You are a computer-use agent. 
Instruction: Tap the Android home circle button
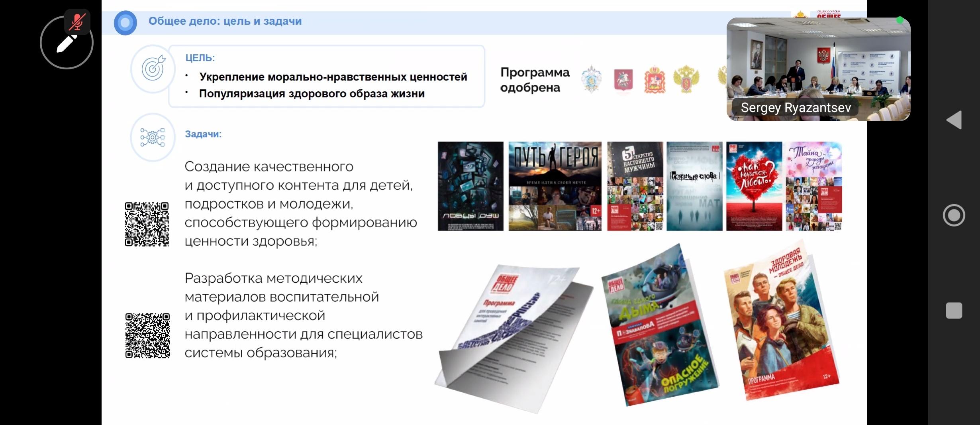(x=954, y=215)
